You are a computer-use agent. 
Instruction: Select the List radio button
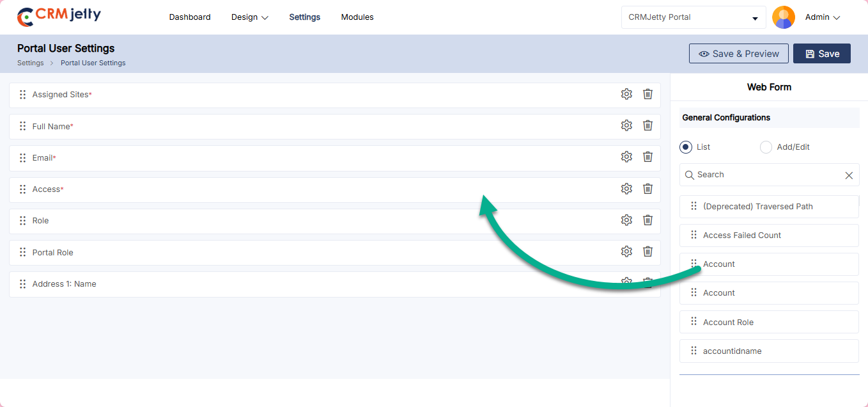point(686,147)
